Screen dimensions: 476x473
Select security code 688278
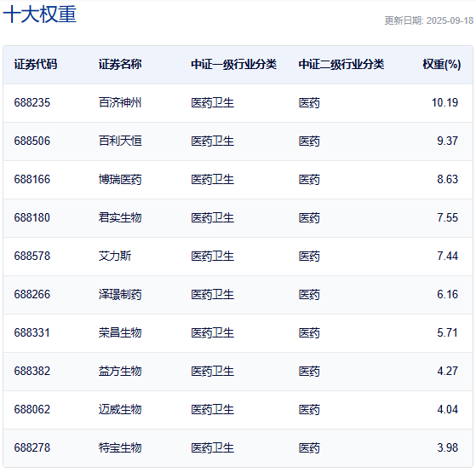(32, 447)
